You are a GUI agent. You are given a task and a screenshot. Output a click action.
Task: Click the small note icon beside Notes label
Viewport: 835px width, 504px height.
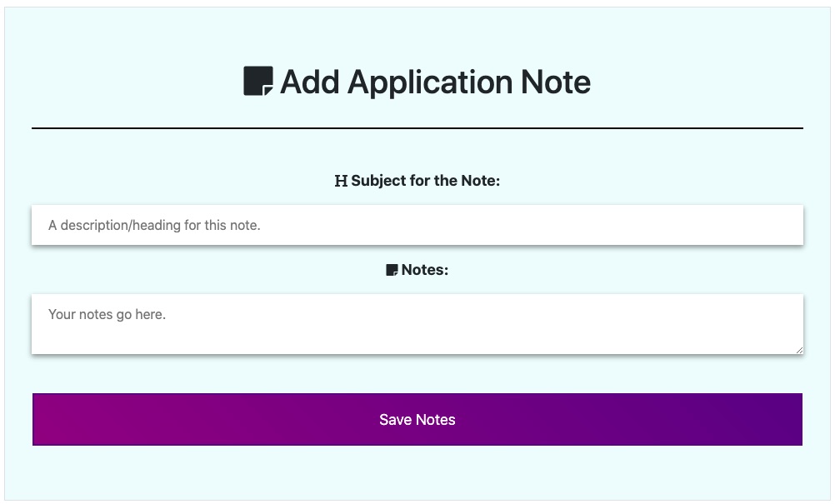pyautogui.click(x=392, y=271)
